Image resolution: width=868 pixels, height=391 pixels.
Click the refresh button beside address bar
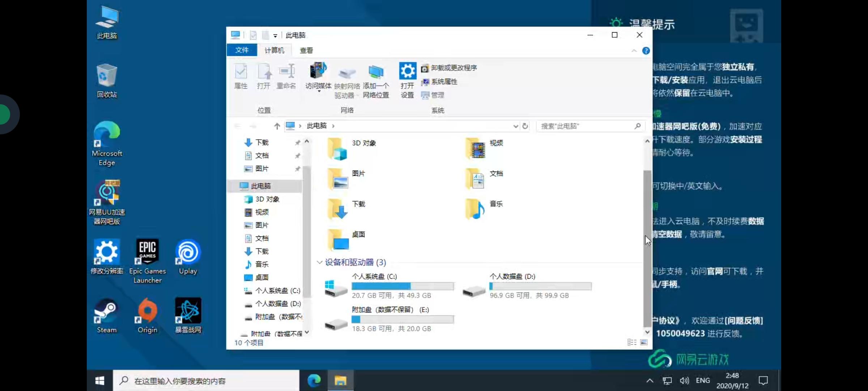tap(525, 126)
